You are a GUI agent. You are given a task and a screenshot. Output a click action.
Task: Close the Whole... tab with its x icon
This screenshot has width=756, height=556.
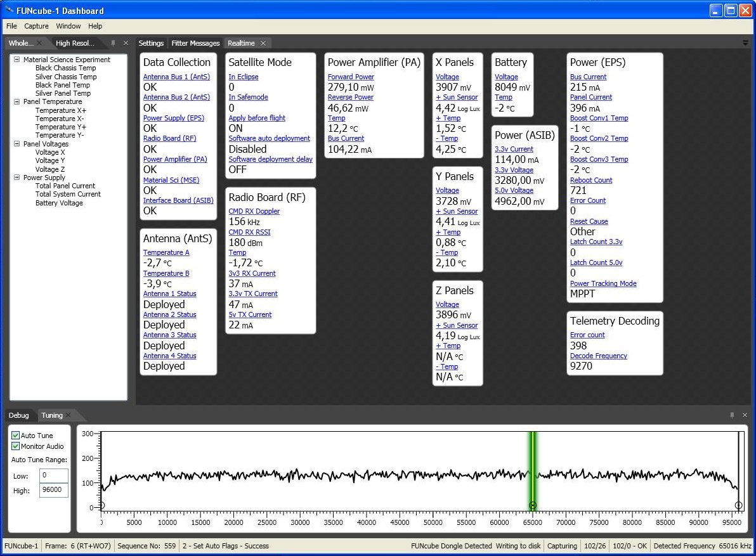[x=39, y=43]
